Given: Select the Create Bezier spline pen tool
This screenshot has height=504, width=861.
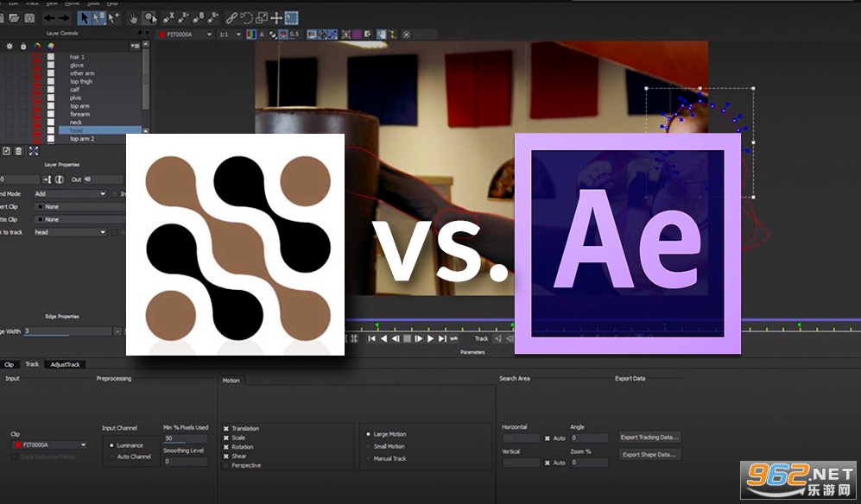Looking at the screenshot, I should pyautogui.click(x=199, y=18).
